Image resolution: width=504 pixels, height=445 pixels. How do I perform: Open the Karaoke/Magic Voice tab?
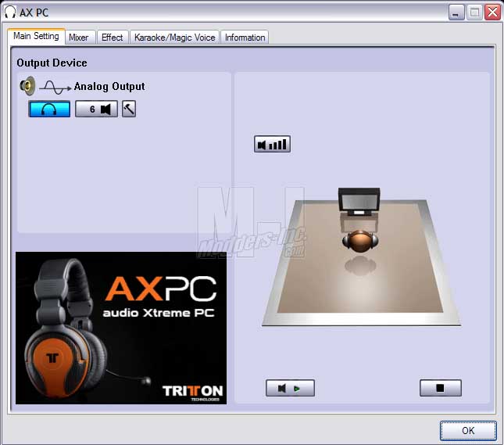175,38
